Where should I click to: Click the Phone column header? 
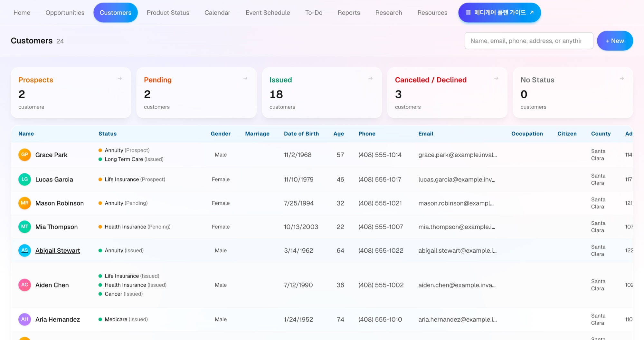click(x=367, y=134)
